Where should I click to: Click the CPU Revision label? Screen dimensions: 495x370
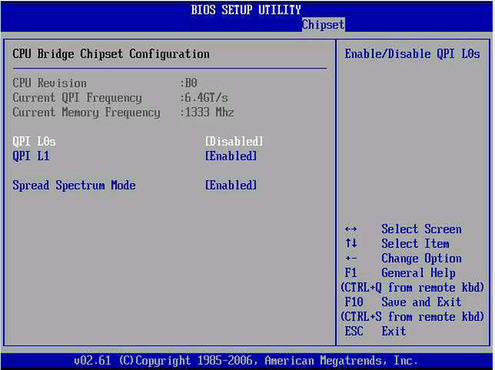[x=49, y=83]
